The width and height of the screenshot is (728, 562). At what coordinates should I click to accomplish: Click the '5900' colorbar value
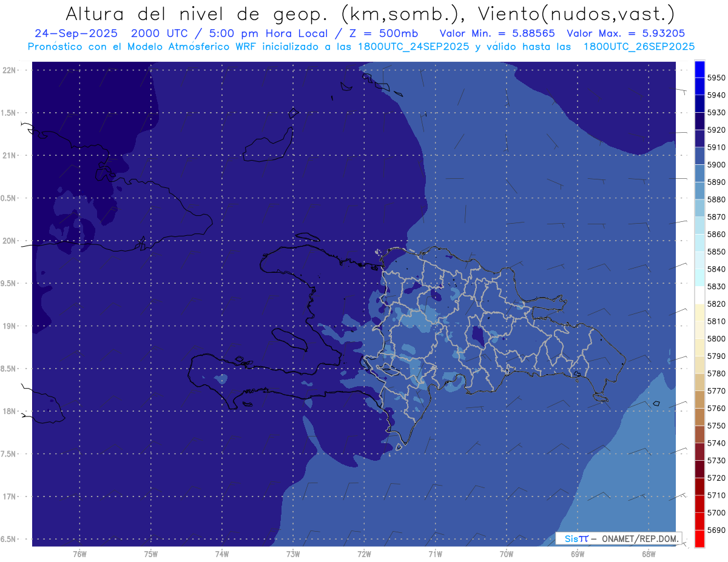coord(716,165)
